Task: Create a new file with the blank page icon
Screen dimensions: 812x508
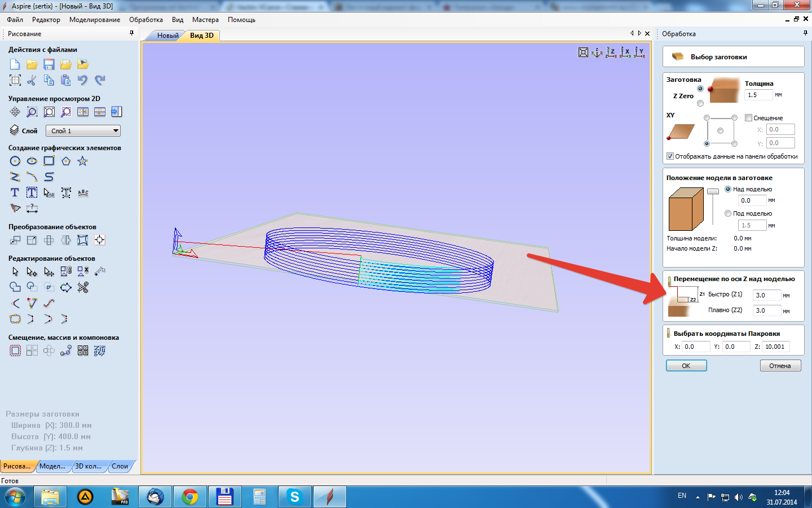Action: [15, 64]
